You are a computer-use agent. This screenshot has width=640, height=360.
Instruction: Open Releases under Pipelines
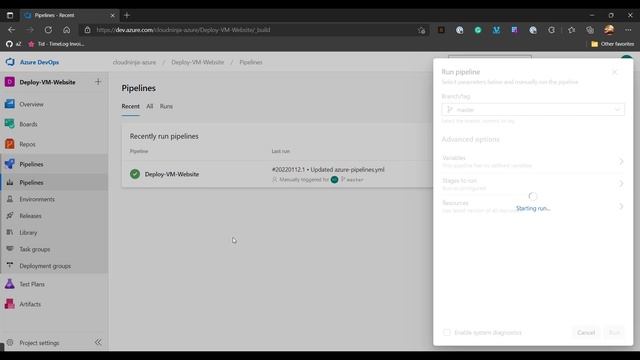[30, 216]
